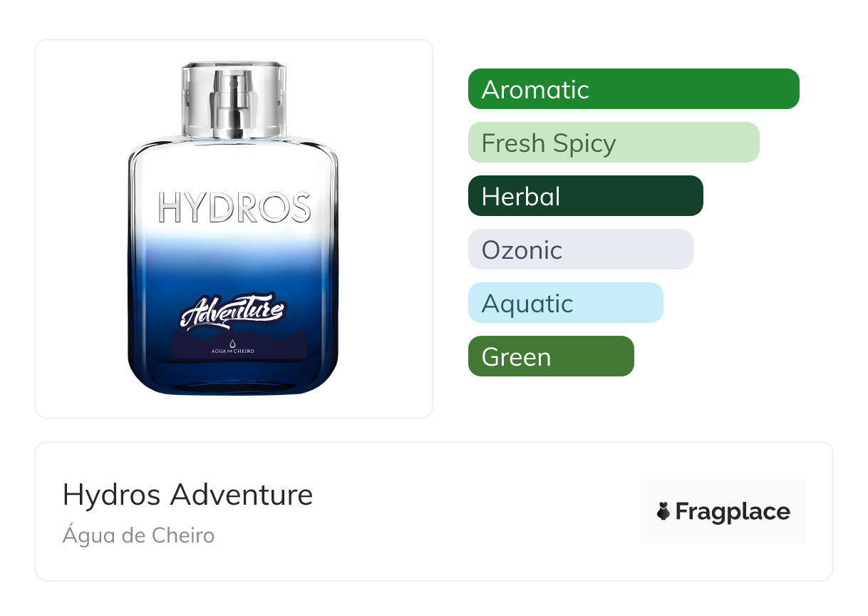
Task: Open the Hydros Adventure title link
Action: (x=188, y=495)
